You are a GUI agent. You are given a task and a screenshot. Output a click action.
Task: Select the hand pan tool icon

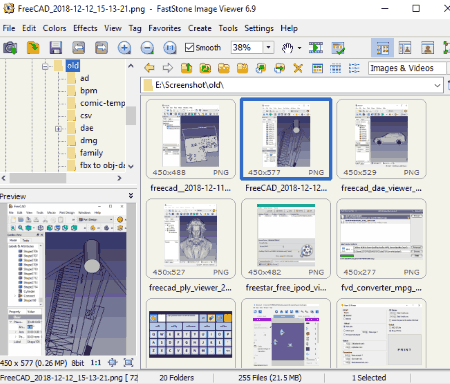point(287,48)
